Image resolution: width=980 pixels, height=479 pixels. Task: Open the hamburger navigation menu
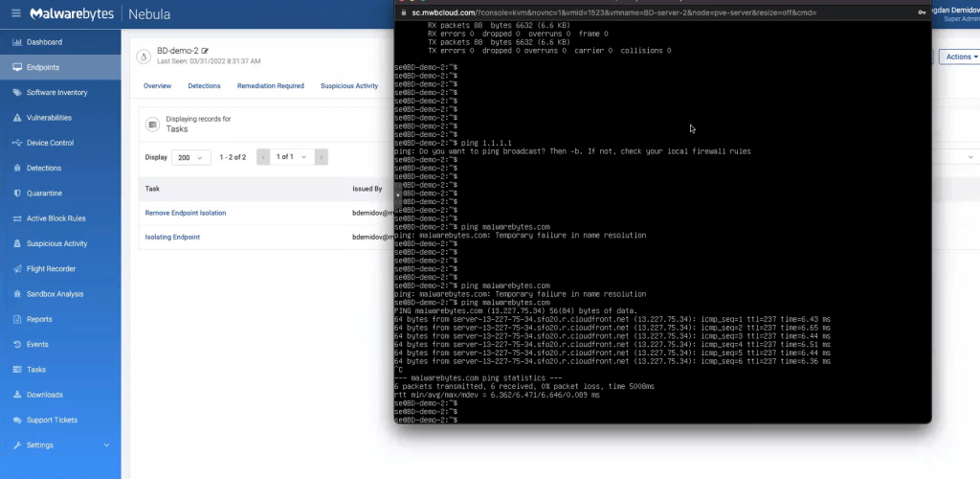click(16, 13)
